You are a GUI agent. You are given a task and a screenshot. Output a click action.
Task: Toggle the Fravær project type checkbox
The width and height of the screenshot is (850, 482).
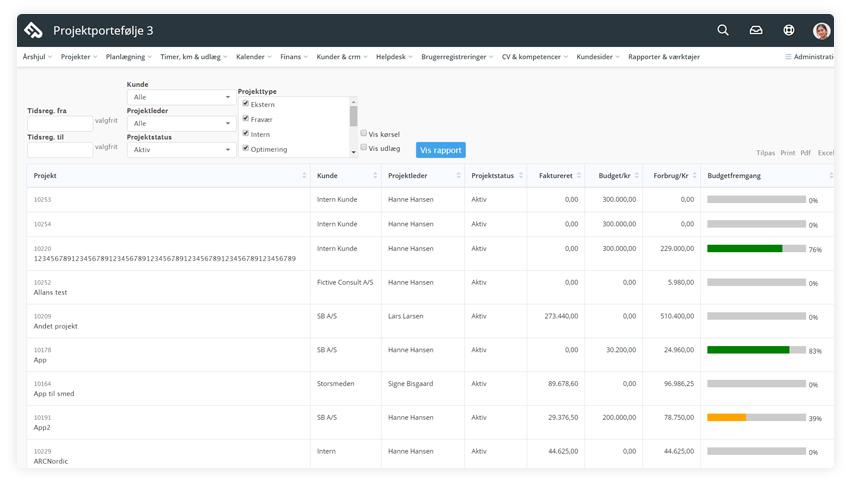click(x=246, y=118)
